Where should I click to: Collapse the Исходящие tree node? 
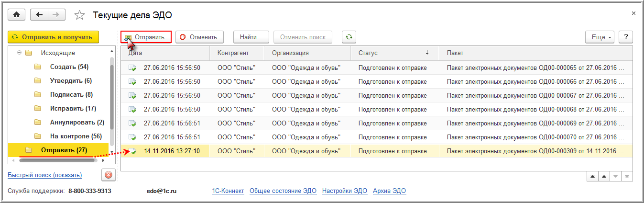pos(20,53)
